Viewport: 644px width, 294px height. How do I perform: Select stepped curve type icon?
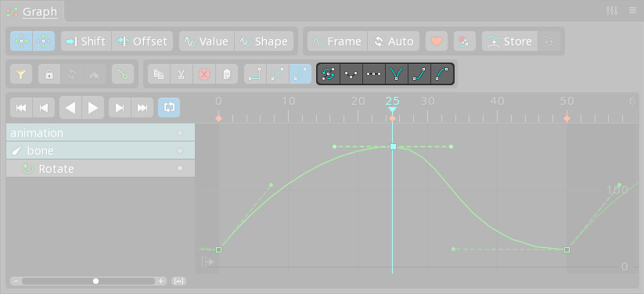[x=255, y=74]
